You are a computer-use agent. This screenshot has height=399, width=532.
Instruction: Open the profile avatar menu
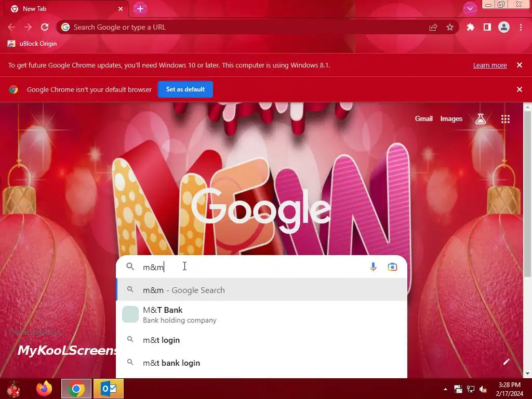click(504, 27)
